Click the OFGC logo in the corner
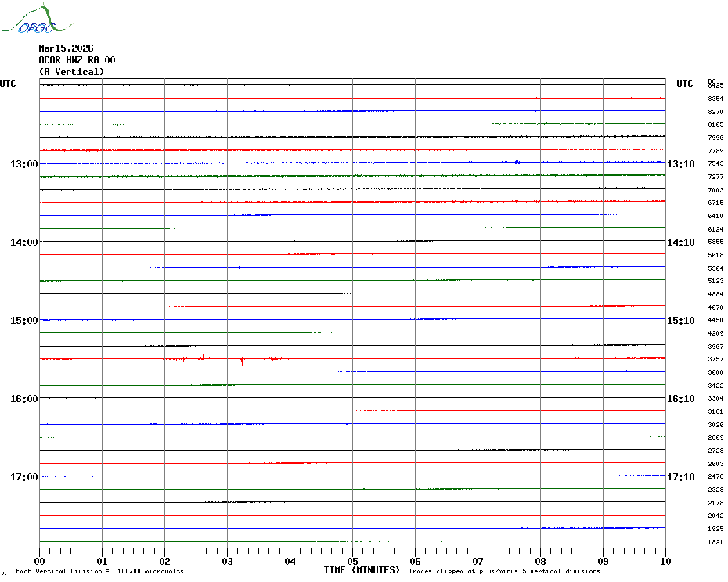728x582 pixels. (28, 20)
